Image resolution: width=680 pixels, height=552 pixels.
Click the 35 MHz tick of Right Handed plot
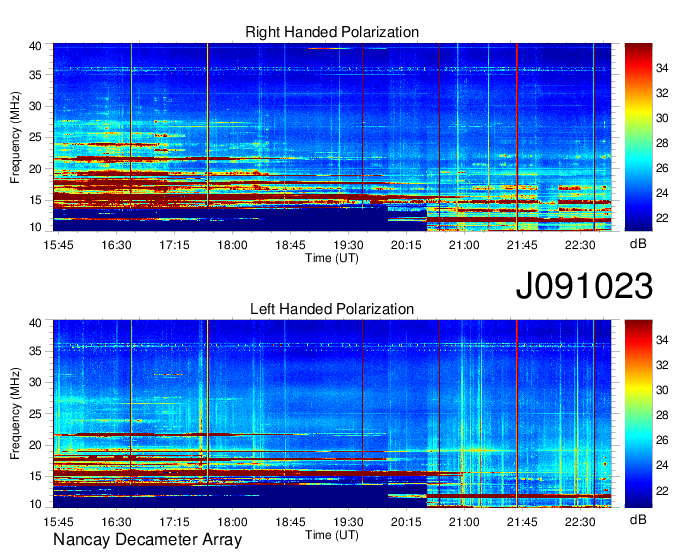[35, 75]
